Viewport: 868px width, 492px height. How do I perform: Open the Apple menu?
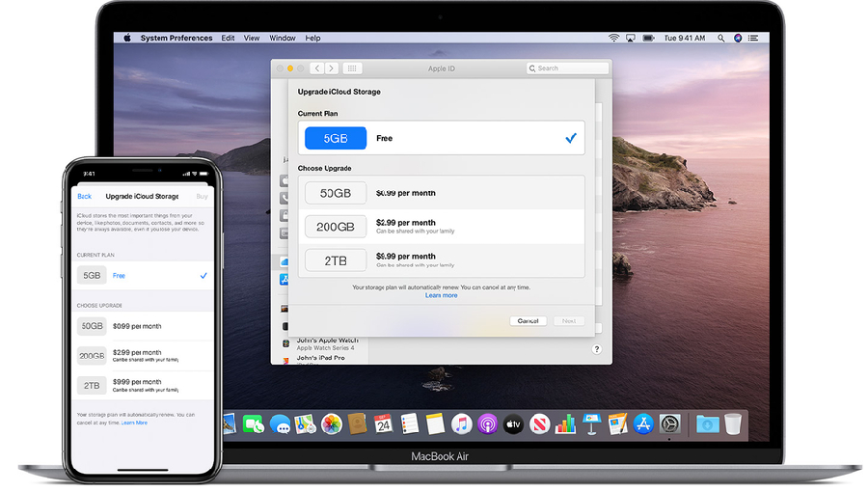coord(126,39)
